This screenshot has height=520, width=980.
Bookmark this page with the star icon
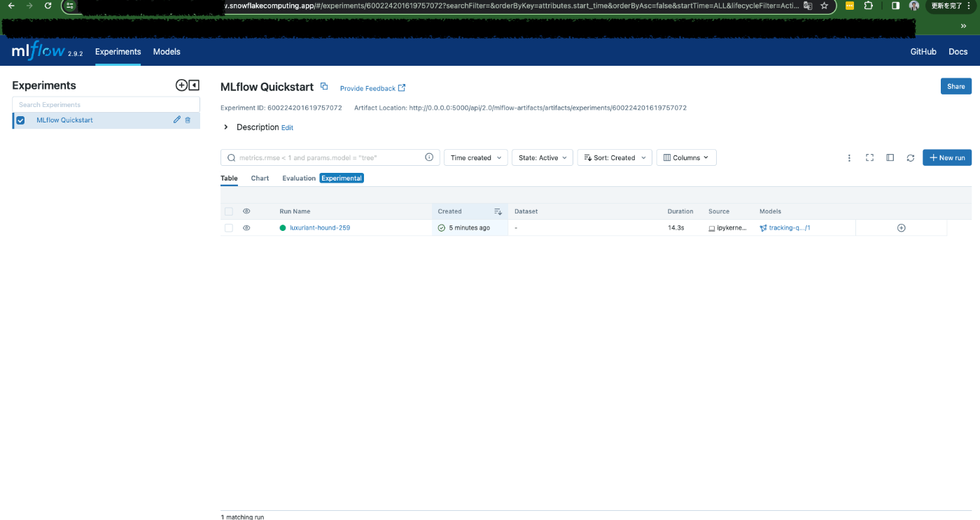pyautogui.click(x=825, y=6)
